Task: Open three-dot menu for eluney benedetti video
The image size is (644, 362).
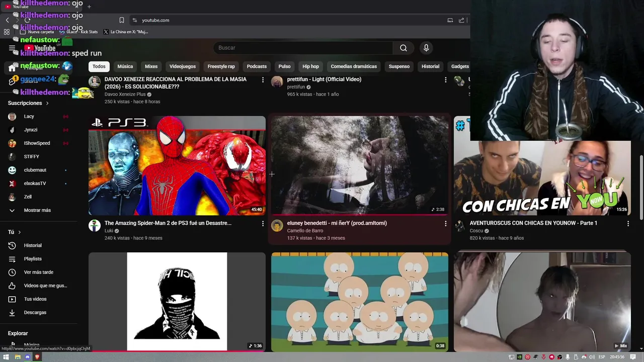Action: [445, 223]
